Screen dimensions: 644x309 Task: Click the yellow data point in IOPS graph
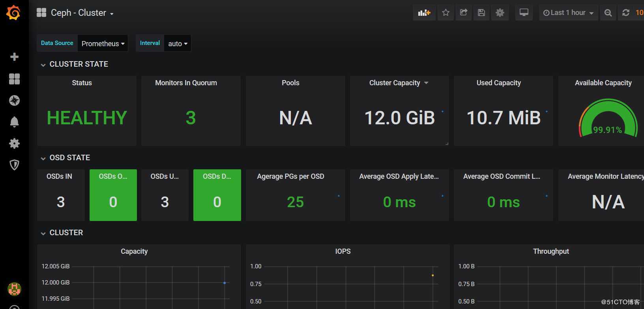pos(433,275)
